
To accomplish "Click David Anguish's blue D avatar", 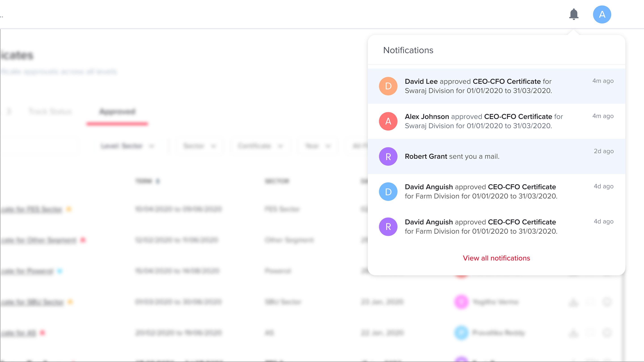I will point(388,192).
